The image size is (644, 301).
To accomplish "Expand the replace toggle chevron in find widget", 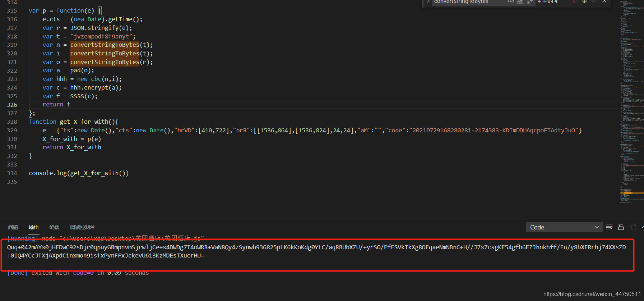I will coord(428,2).
